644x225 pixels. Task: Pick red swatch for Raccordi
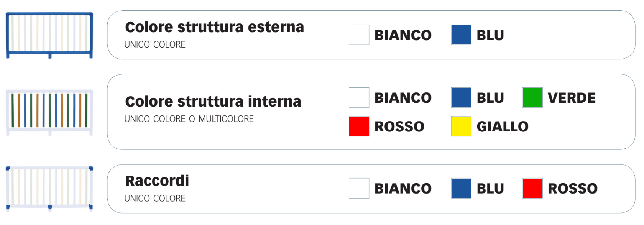point(532,188)
